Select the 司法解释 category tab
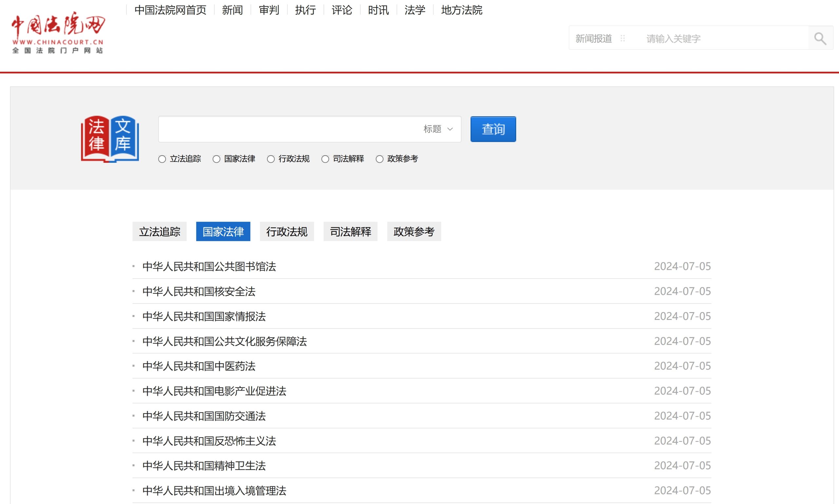The image size is (839, 504). point(350,231)
